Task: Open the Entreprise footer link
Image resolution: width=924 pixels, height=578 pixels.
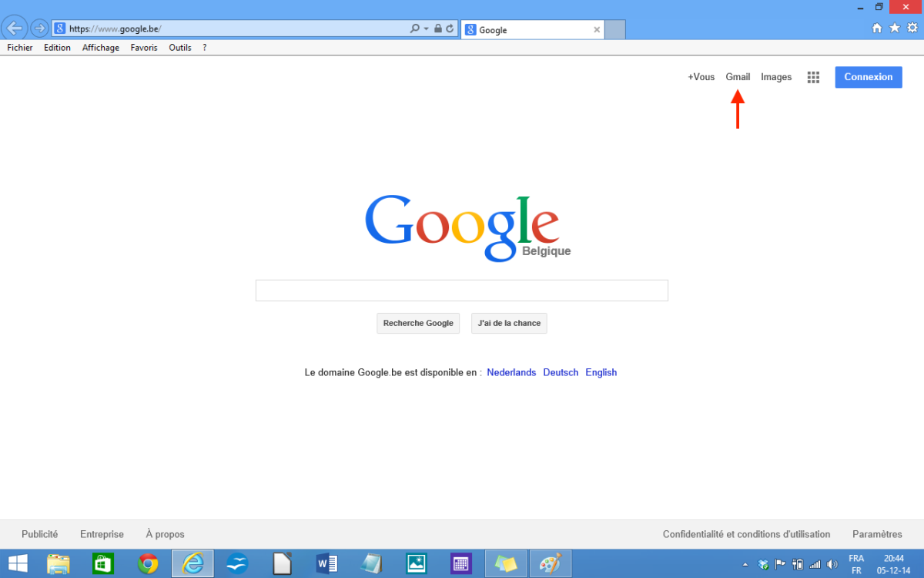Action: click(102, 534)
